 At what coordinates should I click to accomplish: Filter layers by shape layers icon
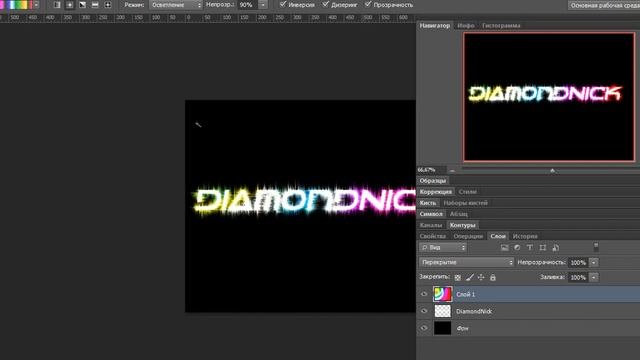(542, 247)
